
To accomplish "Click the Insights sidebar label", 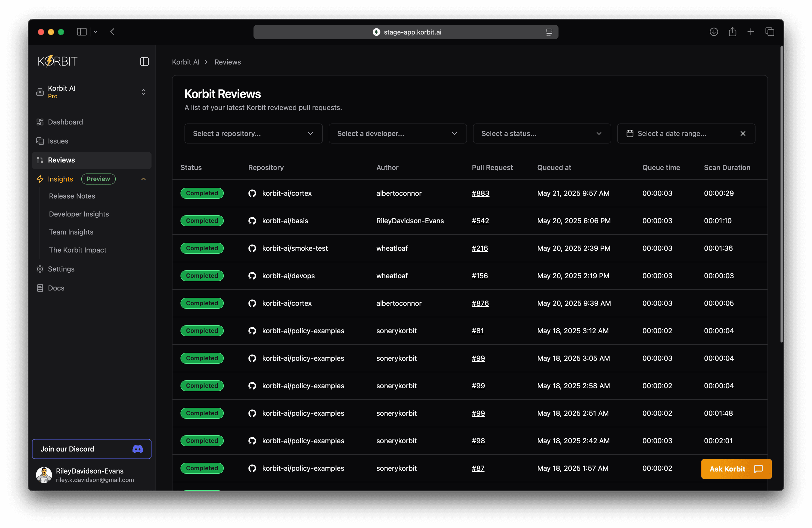I will pyautogui.click(x=60, y=179).
